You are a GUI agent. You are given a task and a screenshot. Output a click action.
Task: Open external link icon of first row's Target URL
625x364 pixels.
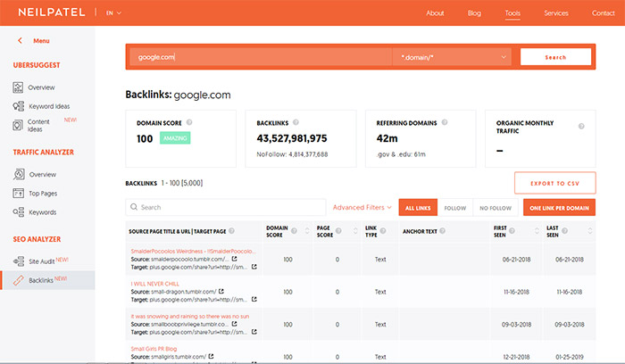pyautogui.click(x=254, y=267)
